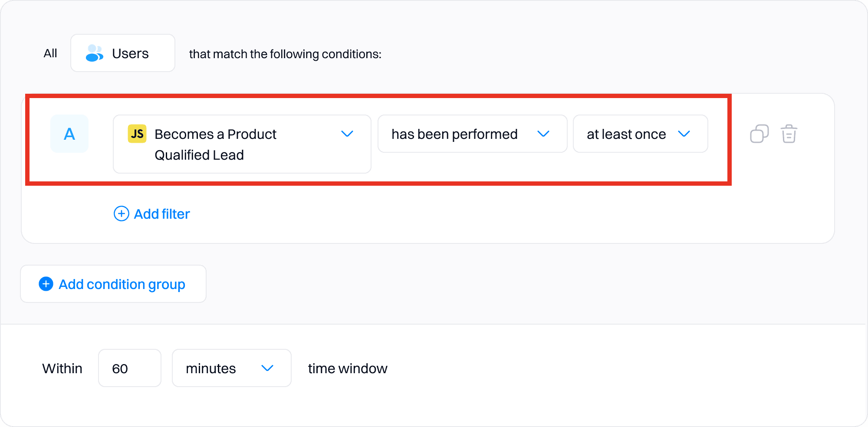Delete condition A with trash icon
868x427 pixels.
click(x=789, y=134)
